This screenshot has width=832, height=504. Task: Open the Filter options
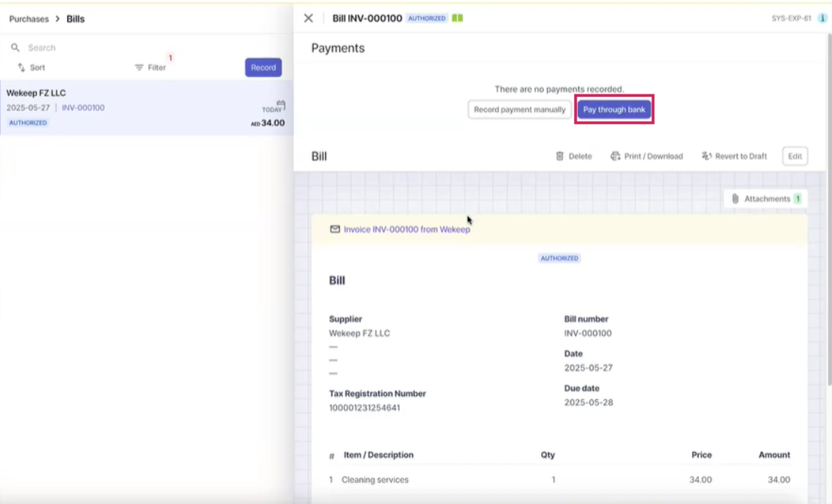(150, 67)
